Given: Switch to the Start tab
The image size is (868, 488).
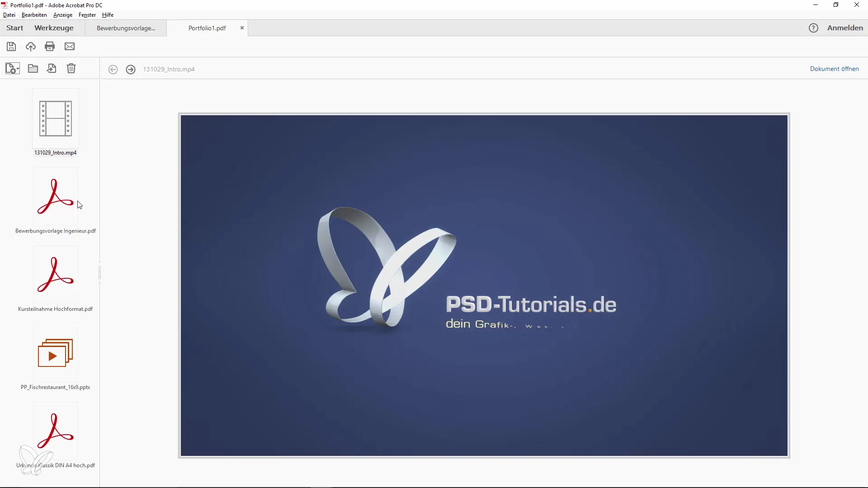Looking at the screenshot, I should pos(15,28).
